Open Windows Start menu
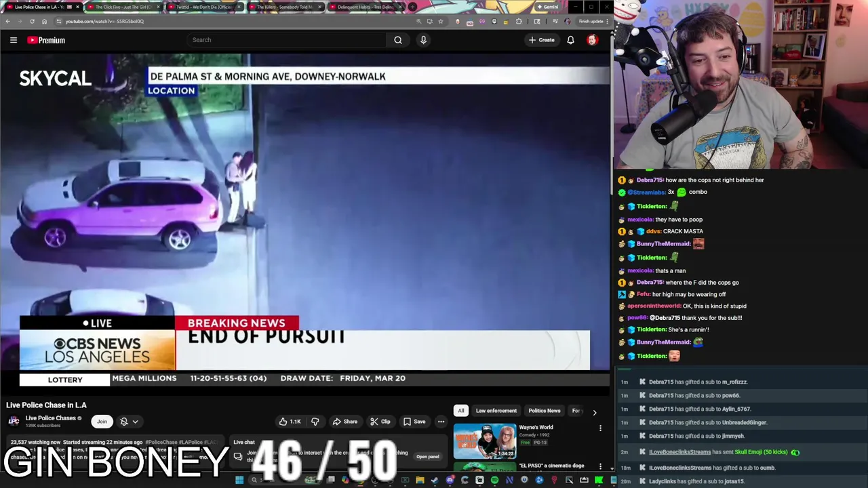 coord(239,481)
